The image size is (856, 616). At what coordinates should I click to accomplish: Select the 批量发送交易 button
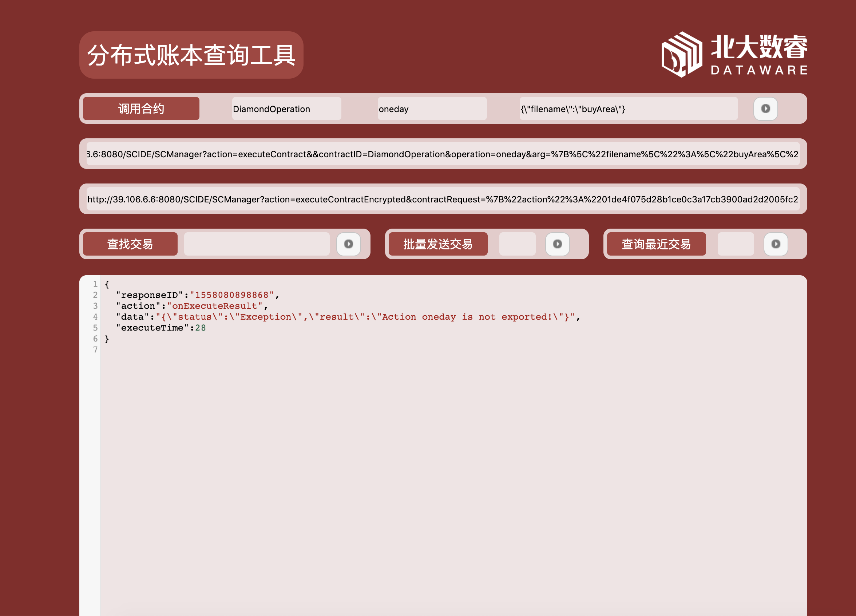tap(437, 244)
